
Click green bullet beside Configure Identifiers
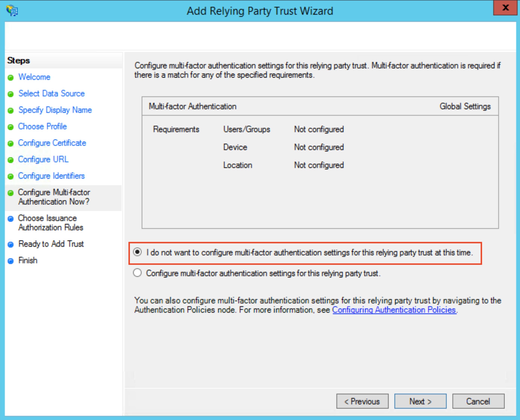click(x=11, y=176)
